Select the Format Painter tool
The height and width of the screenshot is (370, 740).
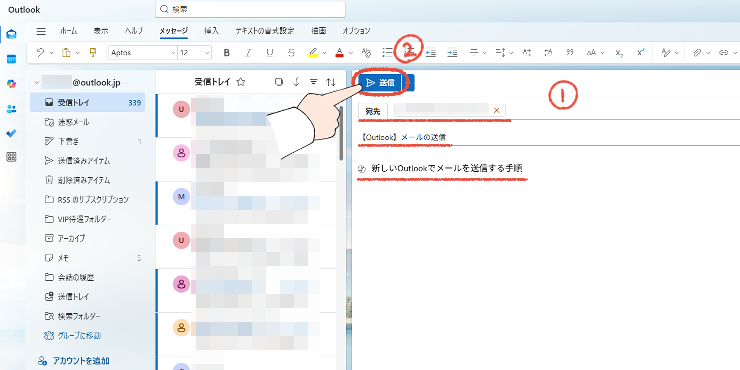click(93, 53)
